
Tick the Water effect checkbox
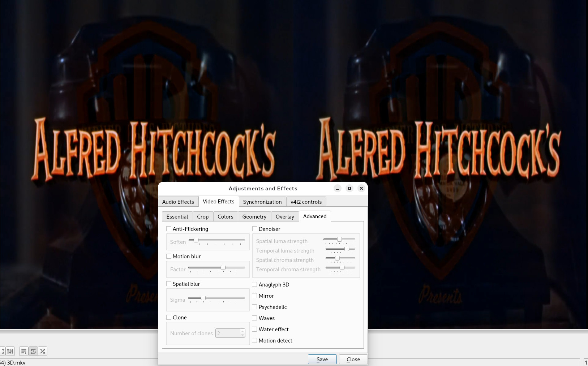click(255, 329)
